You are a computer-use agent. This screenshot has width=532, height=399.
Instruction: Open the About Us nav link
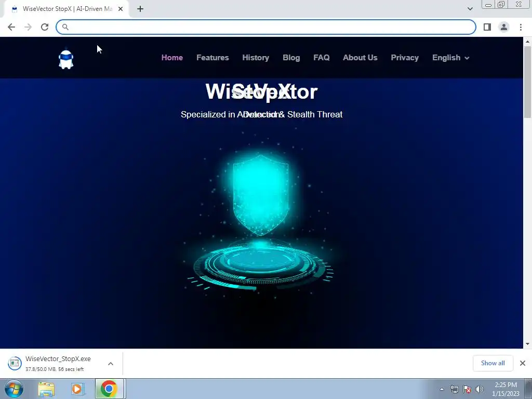[360, 58]
